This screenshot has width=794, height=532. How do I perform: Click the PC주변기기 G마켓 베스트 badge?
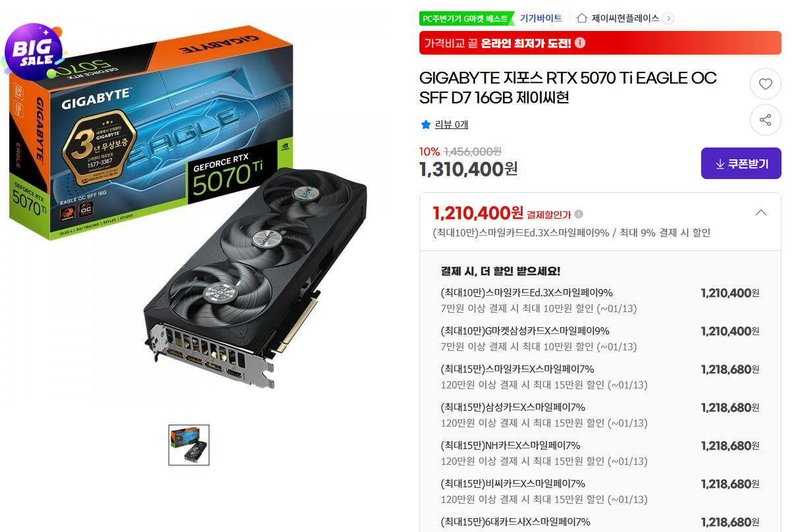465,18
